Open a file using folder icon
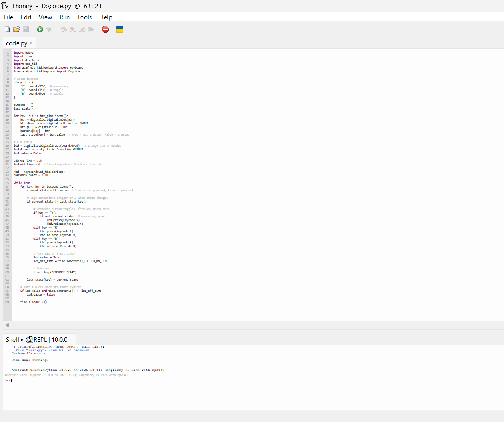The width and height of the screenshot is (504, 422). click(x=17, y=29)
